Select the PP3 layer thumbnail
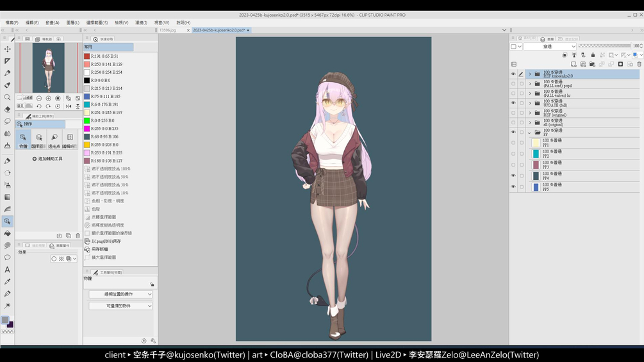Screen dimensions: 644x362 [x=536, y=165]
